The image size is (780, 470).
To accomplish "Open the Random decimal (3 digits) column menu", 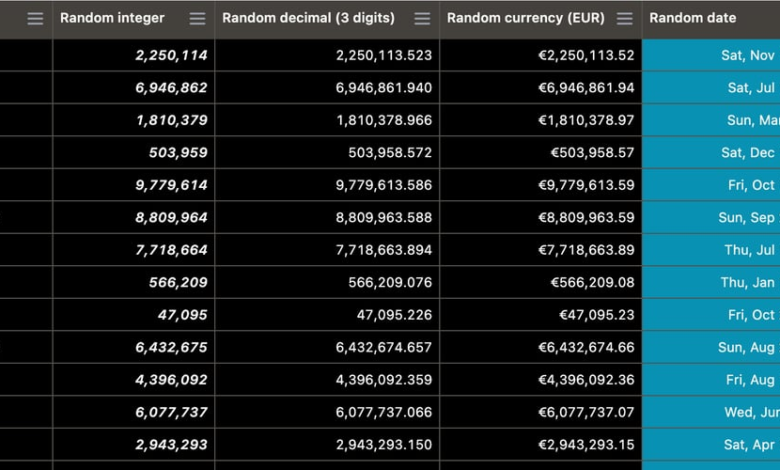I will (x=422, y=19).
